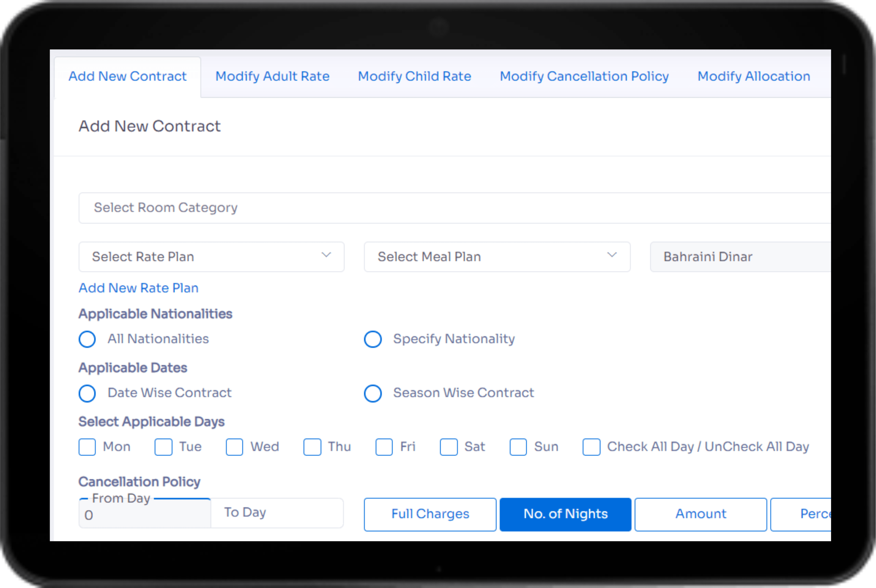Toggle the Monday applicable day checkbox
Image resolution: width=876 pixels, height=588 pixels.
point(87,447)
